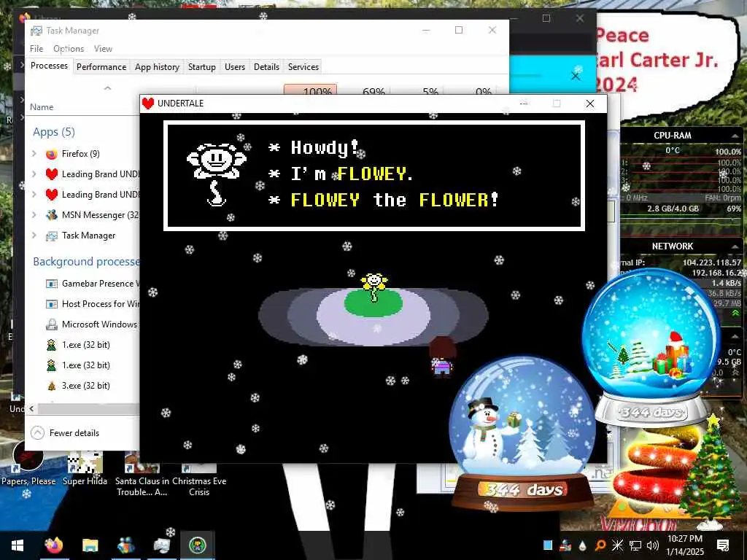Click the snowflake tray icon

point(617,545)
